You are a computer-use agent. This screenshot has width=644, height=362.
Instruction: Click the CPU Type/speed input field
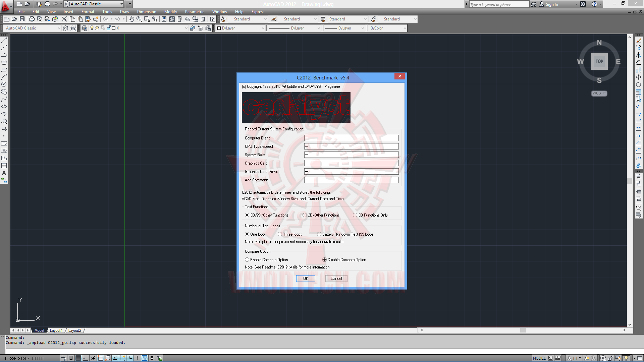point(351,146)
